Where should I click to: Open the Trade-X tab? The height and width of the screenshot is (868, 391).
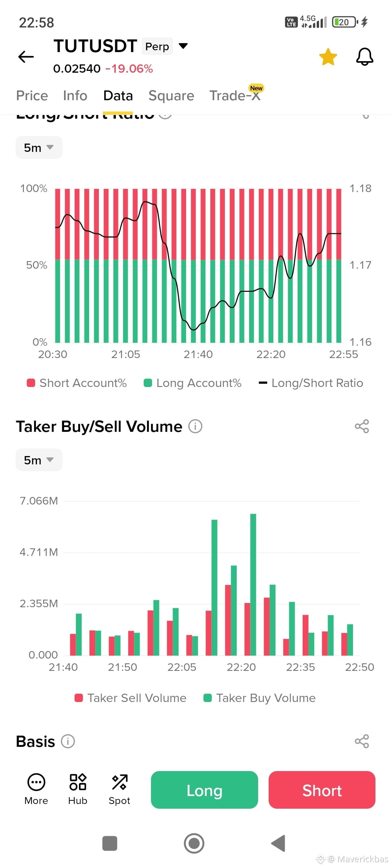pyautogui.click(x=235, y=96)
